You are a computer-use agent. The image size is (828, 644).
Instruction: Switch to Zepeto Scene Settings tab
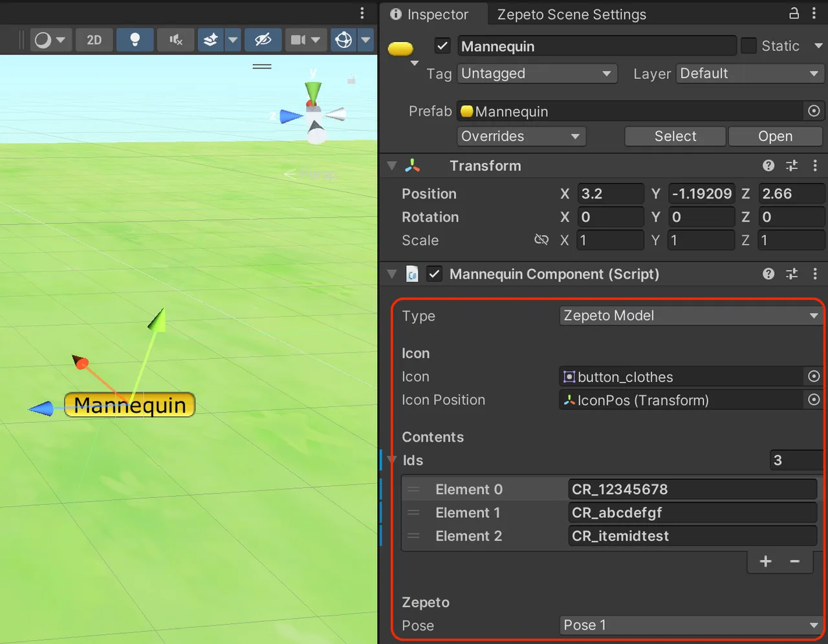(571, 14)
